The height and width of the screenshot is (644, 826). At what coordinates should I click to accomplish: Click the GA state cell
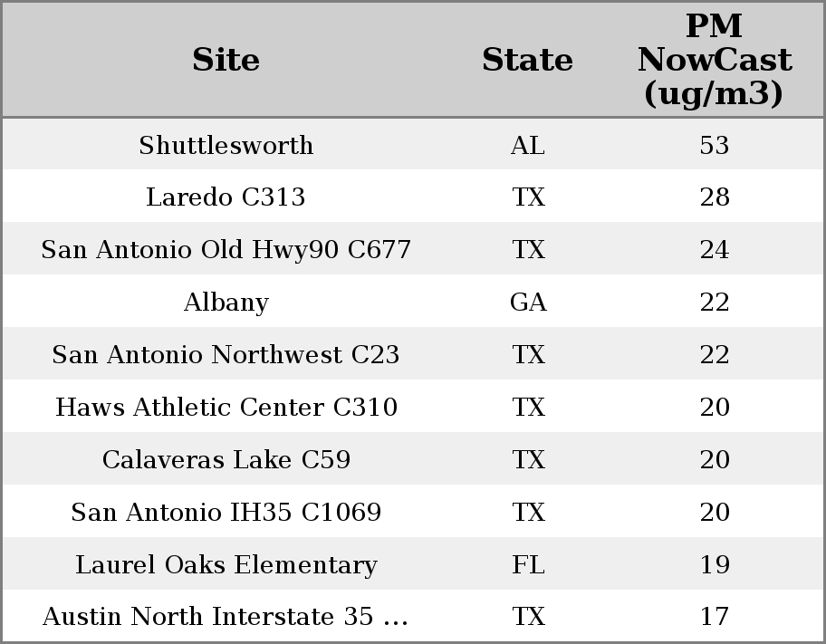point(528,302)
